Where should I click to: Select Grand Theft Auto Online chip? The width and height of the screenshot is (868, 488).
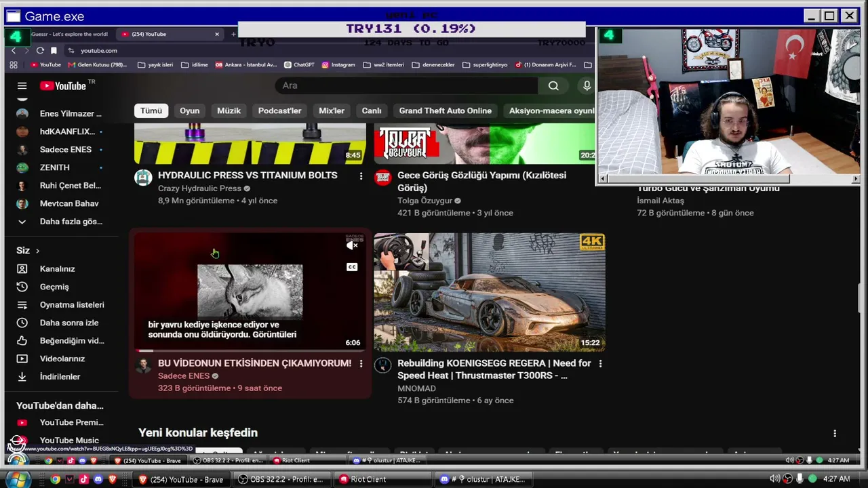pyautogui.click(x=446, y=110)
